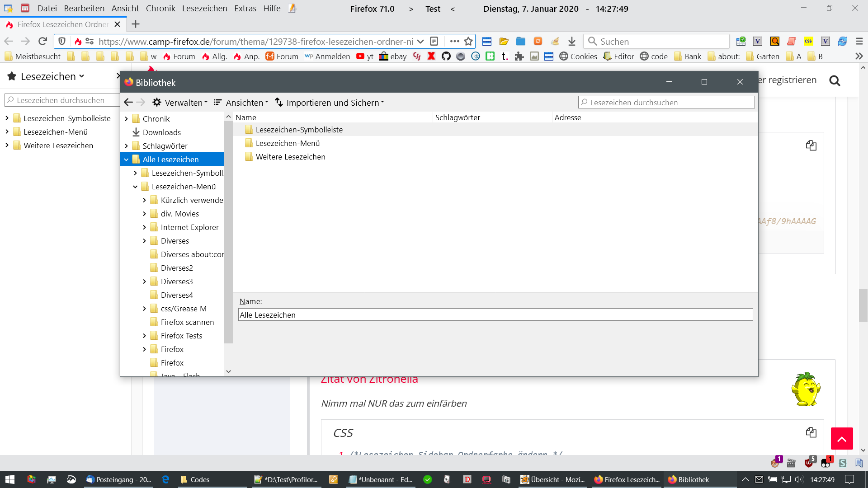Image resolution: width=868 pixels, height=488 pixels.
Task: Toggle reader view icon in address bar
Action: [434, 41]
